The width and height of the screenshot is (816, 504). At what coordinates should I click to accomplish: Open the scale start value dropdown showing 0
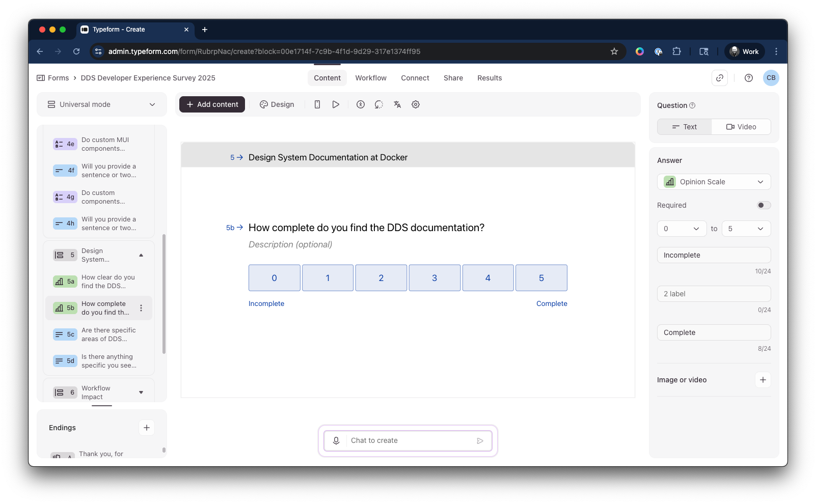(x=682, y=229)
